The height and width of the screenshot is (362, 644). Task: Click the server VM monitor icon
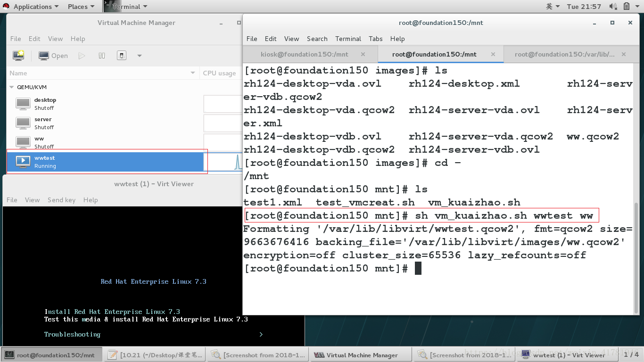(x=23, y=123)
